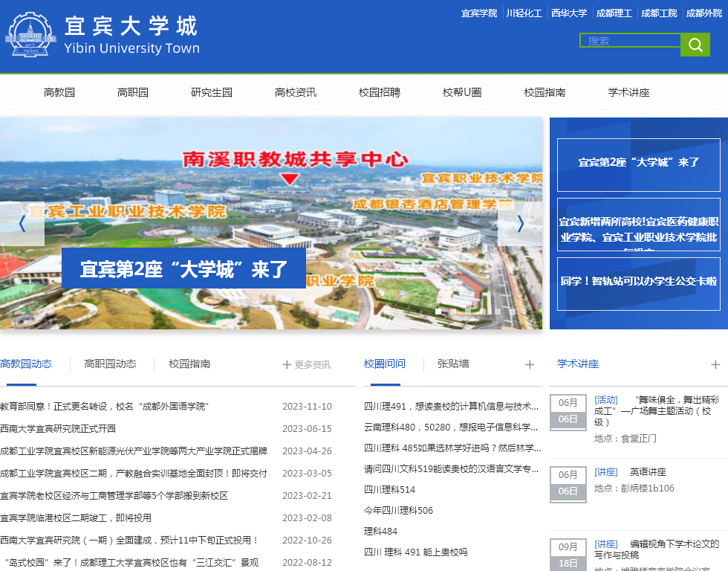Click the carousel caption 宜宾第2座“大学城”来了 on the banner
Screen dimensions: 728x571
[184, 268]
